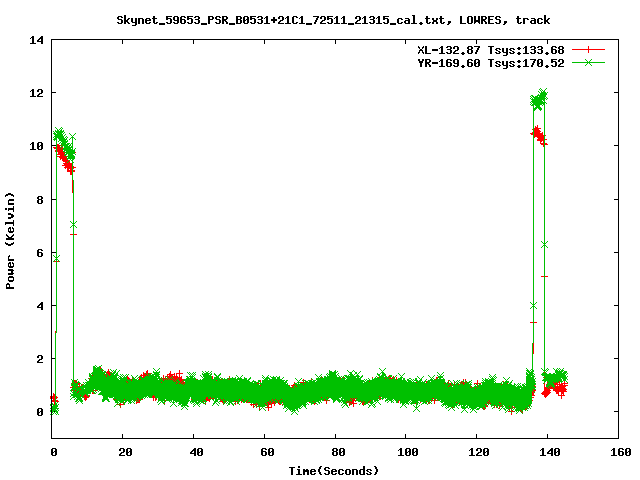Image resolution: width=640 pixels, height=480 pixels.
Task: Click the x-axis tick label 100
Action: tap(408, 452)
